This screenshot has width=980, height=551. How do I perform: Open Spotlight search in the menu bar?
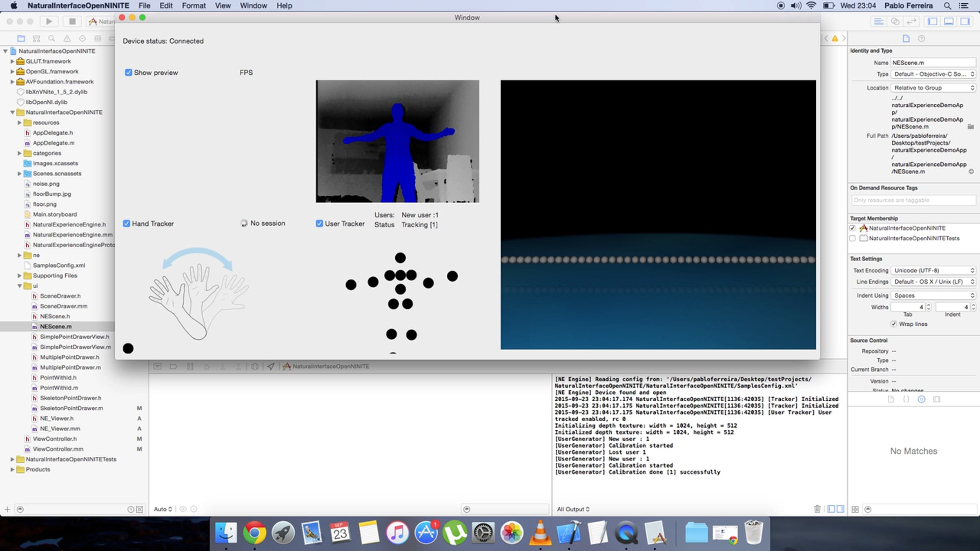(x=947, y=6)
